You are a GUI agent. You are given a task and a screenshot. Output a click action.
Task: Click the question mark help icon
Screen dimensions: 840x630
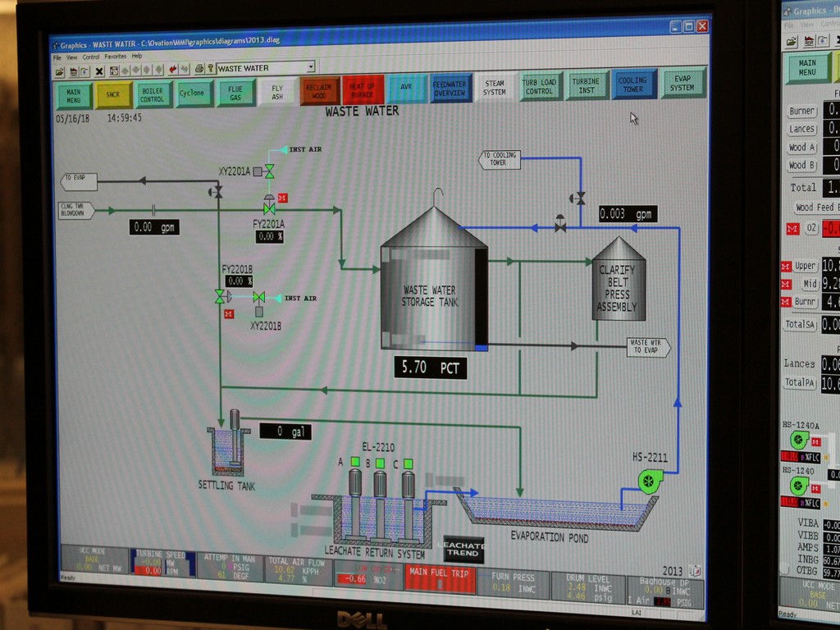tap(211, 69)
